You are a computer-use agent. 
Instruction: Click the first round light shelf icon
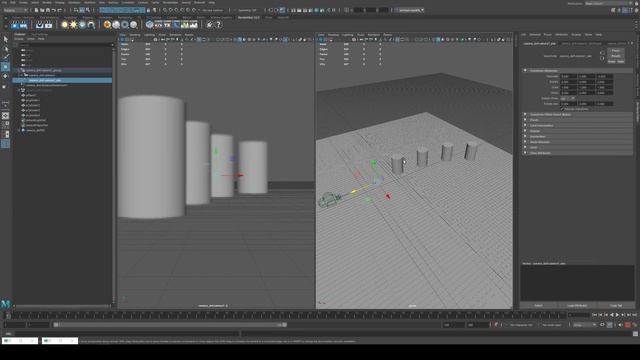tap(64, 25)
